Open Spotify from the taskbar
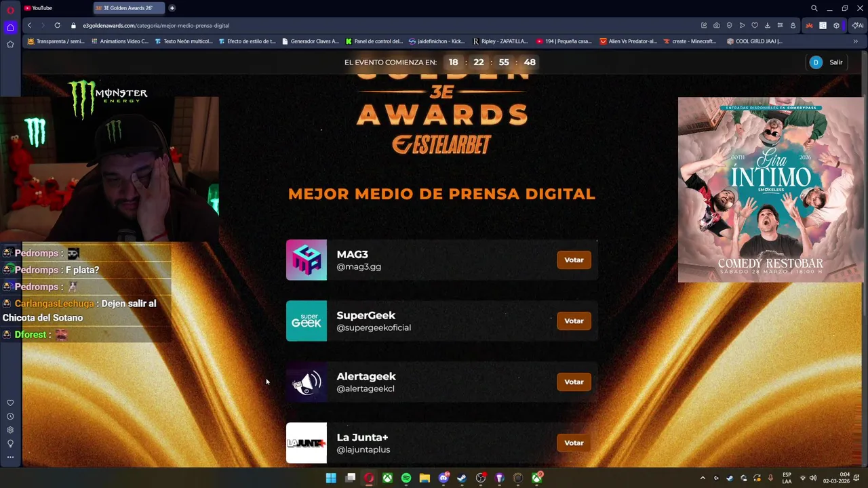 (x=406, y=478)
